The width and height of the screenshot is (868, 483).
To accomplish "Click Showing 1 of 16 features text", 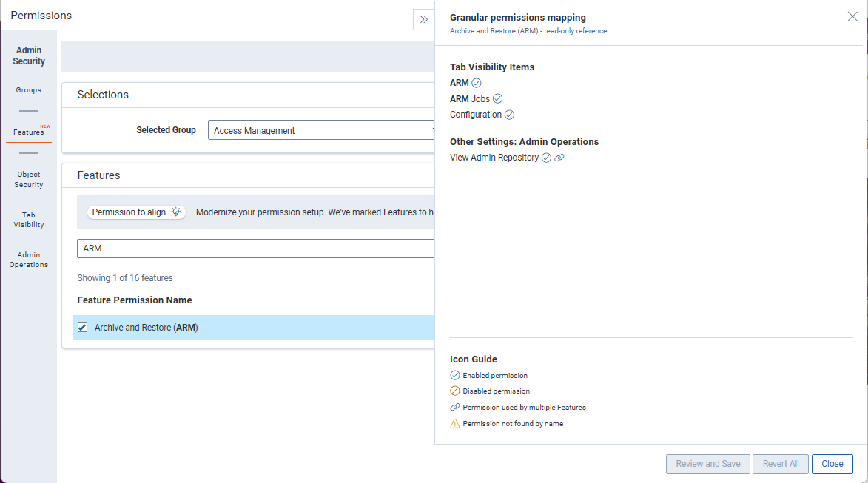I will [x=125, y=277].
